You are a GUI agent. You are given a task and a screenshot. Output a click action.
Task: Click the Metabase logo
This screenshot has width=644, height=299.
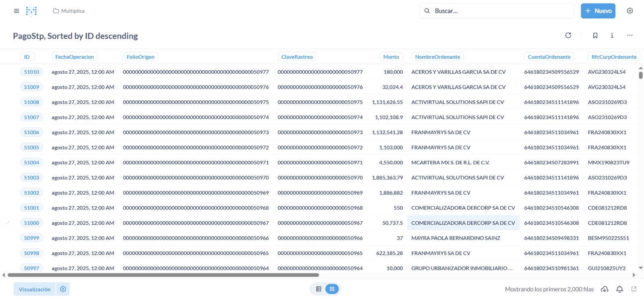(31, 11)
